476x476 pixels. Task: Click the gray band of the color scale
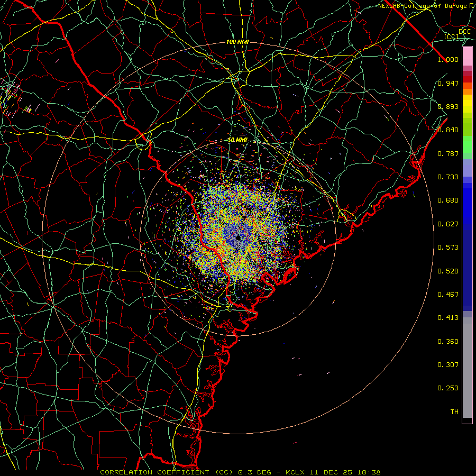pos(467,368)
